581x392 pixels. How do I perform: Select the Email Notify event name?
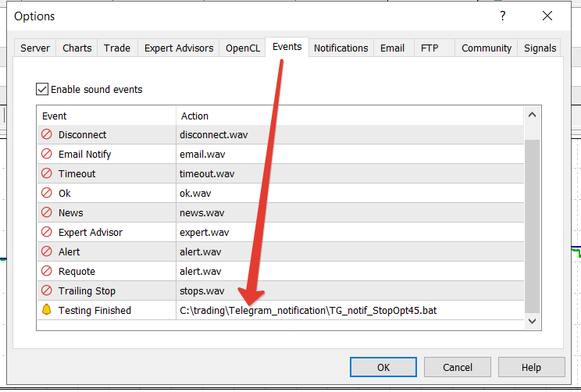84,154
